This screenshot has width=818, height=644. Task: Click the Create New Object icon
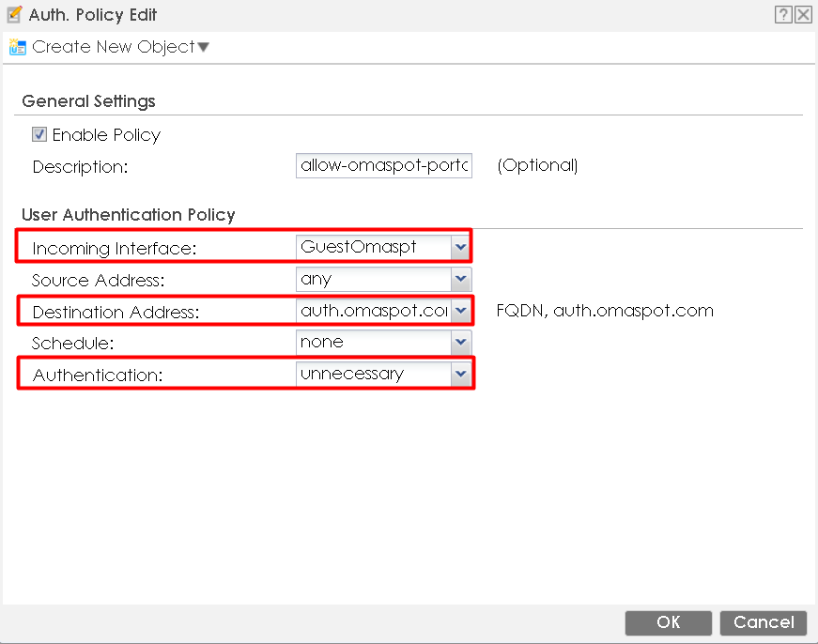[17, 47]
